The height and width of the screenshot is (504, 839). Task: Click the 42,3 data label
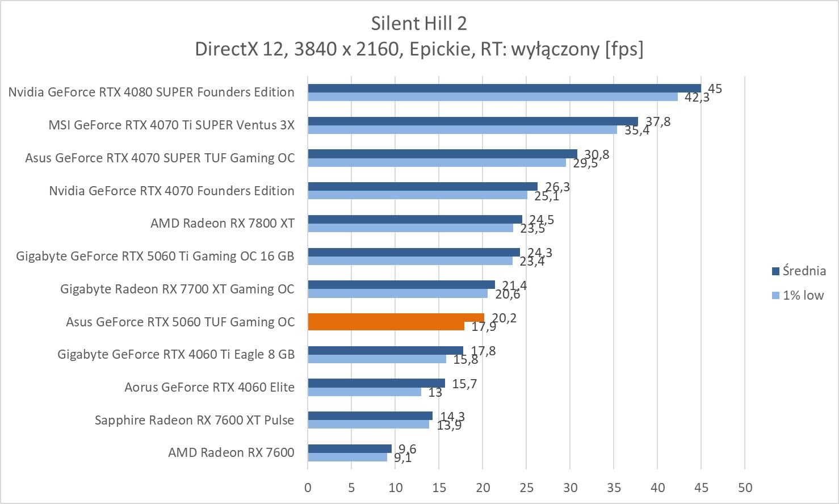click(697, 98)
